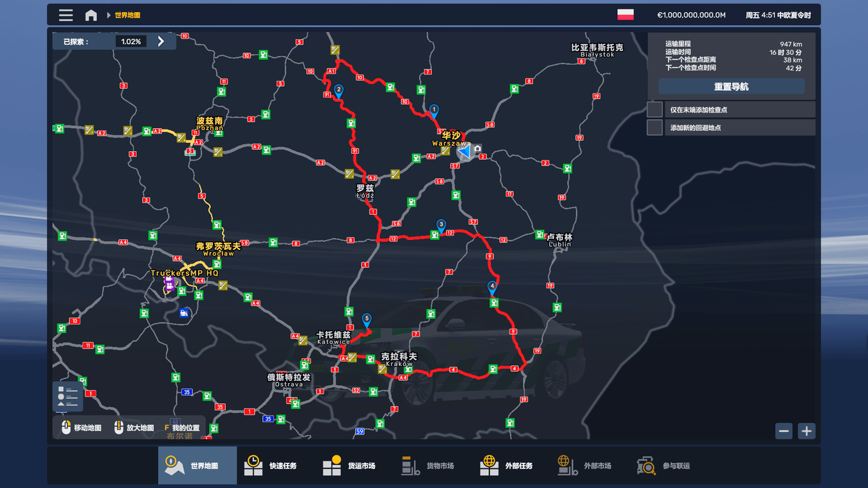The height and width of the screenshot is (488, 868).
Task: Zoom in the map with plus button
Action: (806, 431)
